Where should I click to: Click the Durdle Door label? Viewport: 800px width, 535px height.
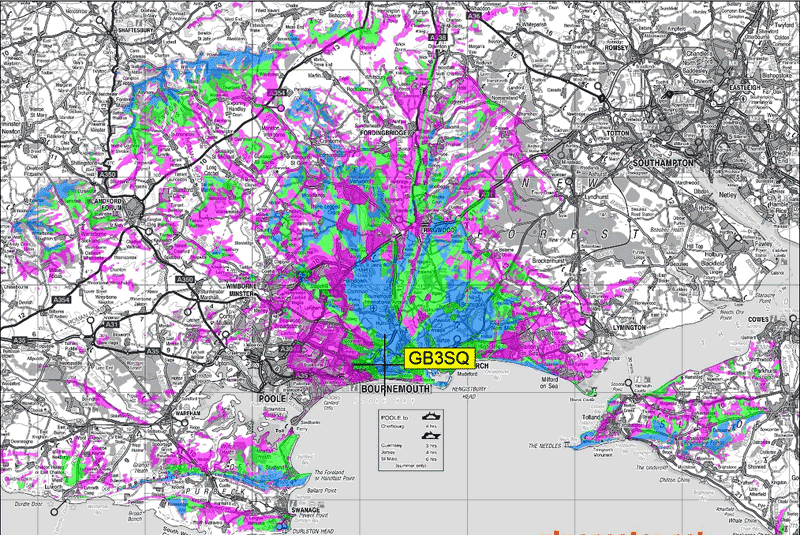point(29,504)
